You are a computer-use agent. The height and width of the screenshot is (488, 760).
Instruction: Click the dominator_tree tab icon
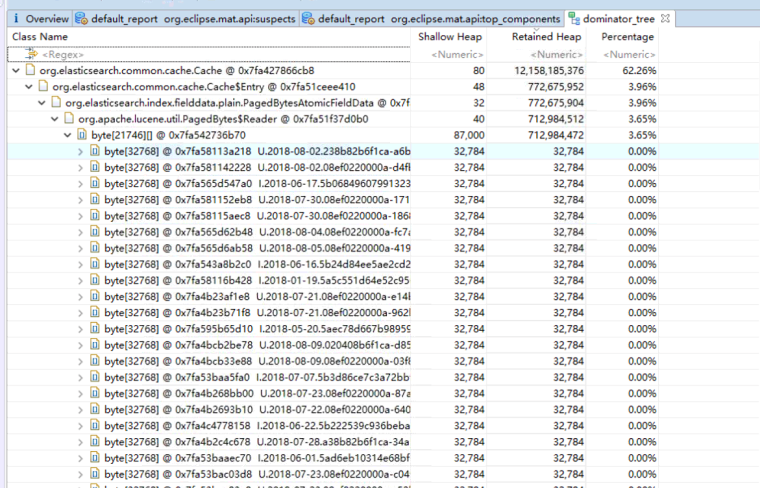574,19
